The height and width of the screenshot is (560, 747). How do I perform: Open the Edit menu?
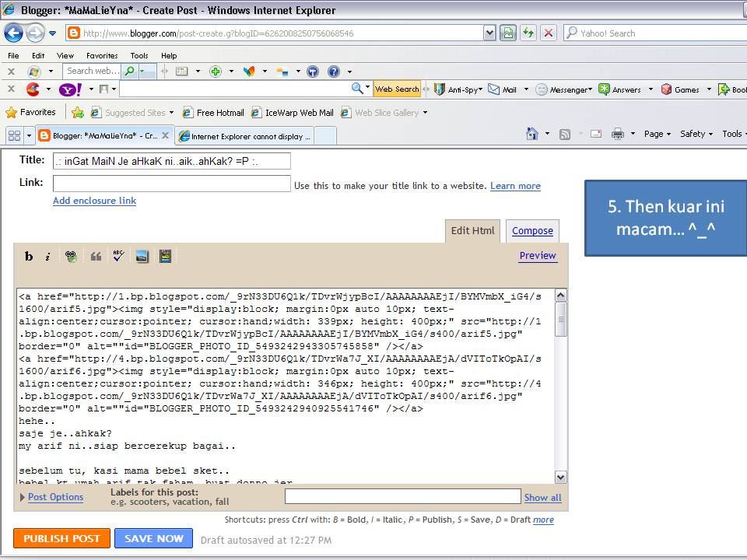click(x=38, y=56)
